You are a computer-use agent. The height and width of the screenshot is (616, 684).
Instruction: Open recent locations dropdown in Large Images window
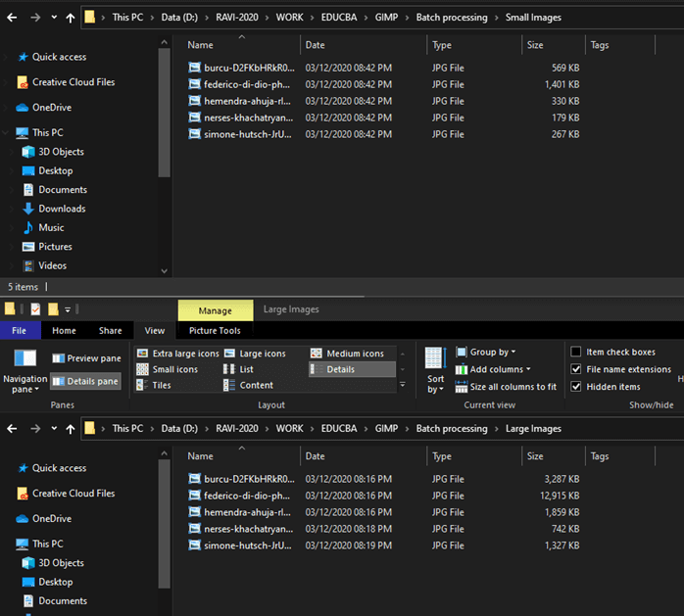[x=54, y=429]
